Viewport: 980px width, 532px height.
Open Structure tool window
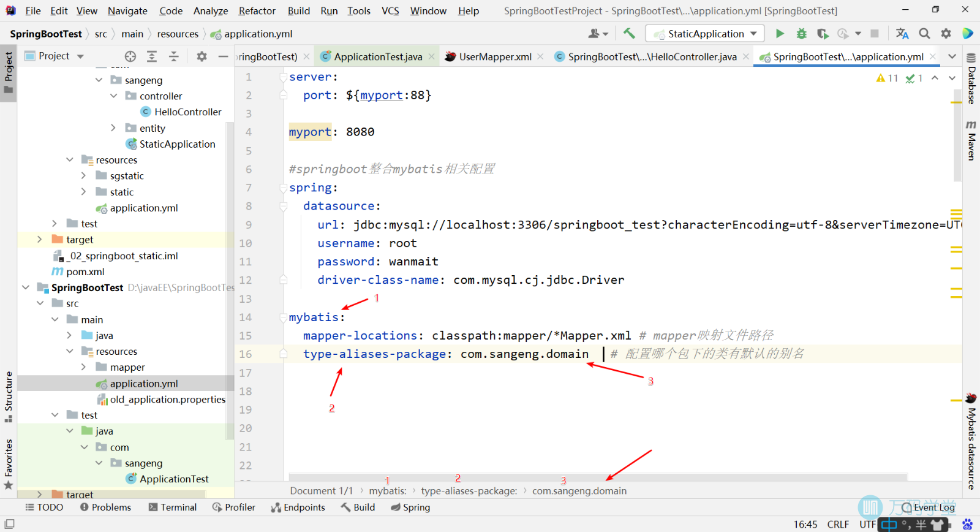9,397
